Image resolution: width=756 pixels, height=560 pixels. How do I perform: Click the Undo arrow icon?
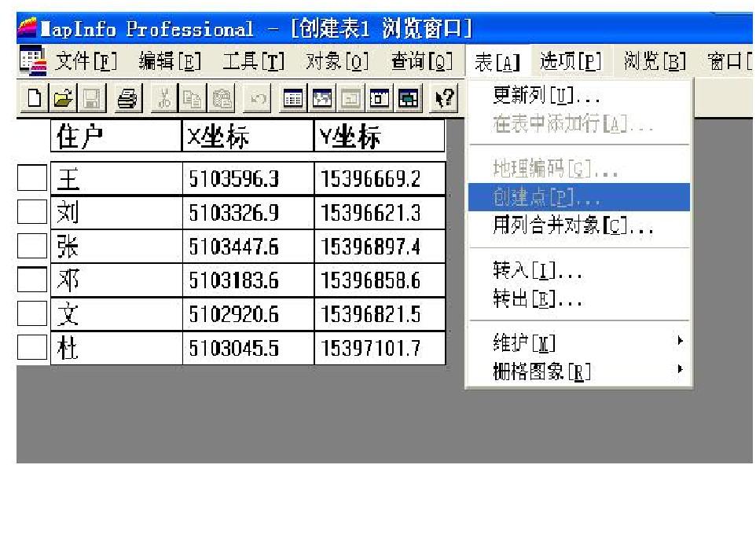coord(258,98)
